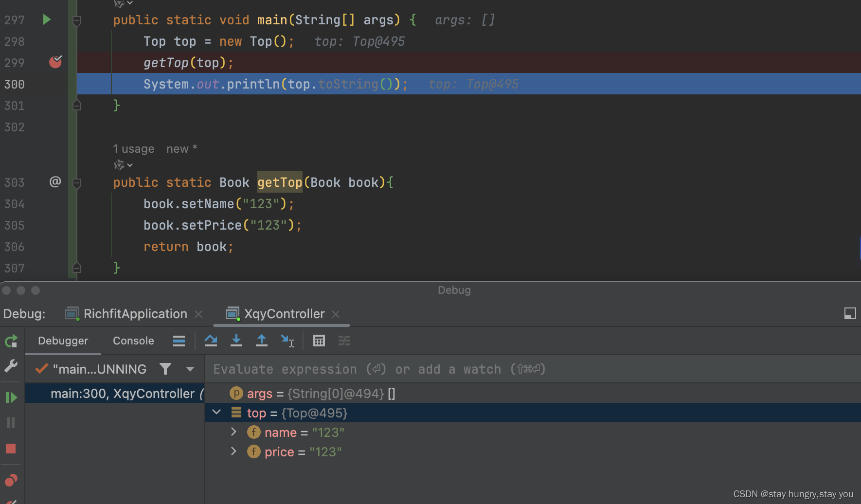Click the Threads/frames layout icon
Image resolution: width=861 pixels, height=504 pixels.
point(179,341)
